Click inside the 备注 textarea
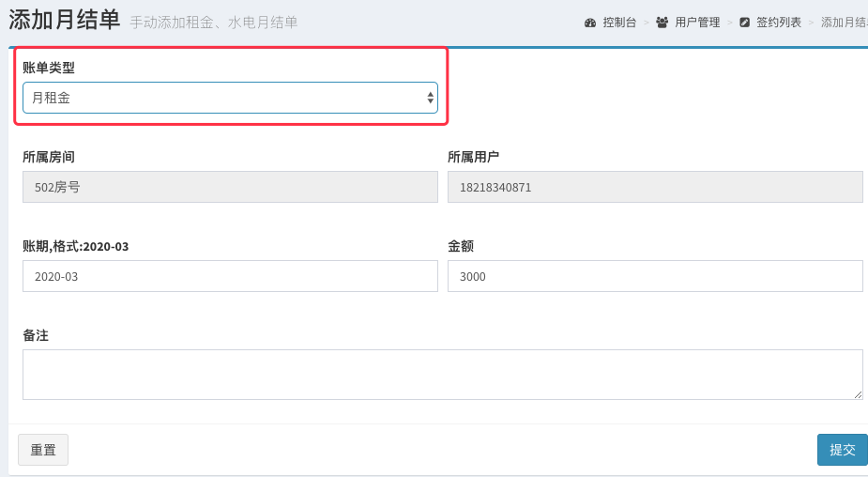This screenshot has width=868, height=477. [442, 375]
